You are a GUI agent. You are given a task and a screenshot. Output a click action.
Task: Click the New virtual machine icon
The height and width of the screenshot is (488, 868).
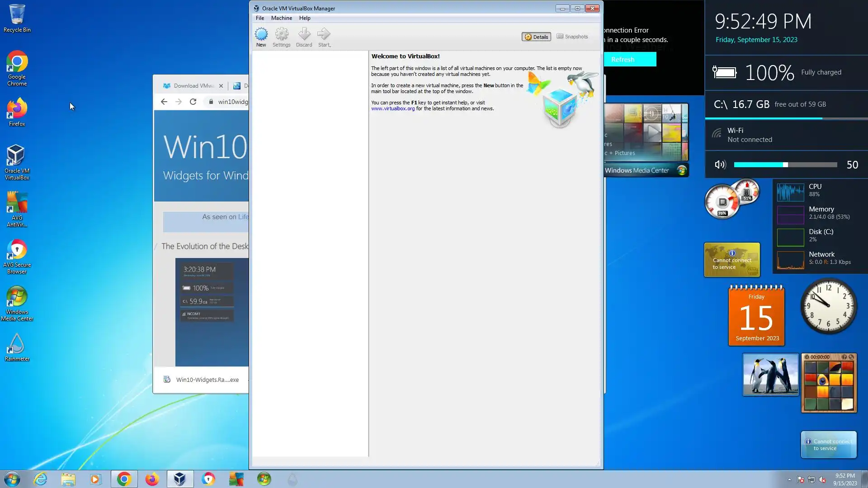point(261,34)
